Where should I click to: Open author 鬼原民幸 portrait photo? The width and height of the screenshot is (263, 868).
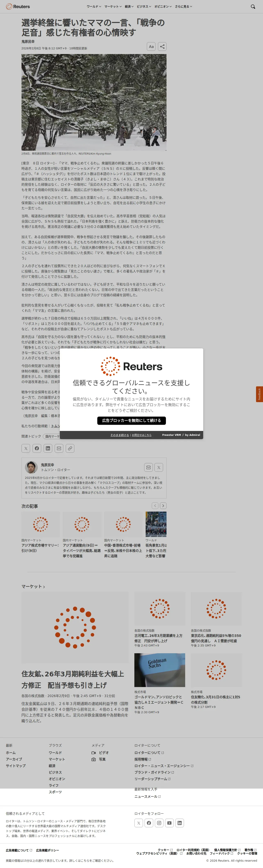pyautogui.click(x=31, y=467)
